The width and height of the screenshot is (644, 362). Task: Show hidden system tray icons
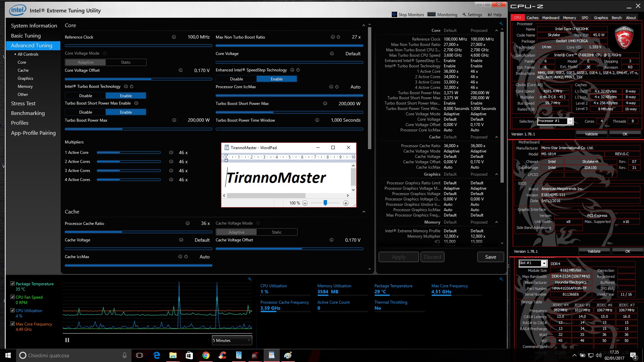tap(574, 355)
